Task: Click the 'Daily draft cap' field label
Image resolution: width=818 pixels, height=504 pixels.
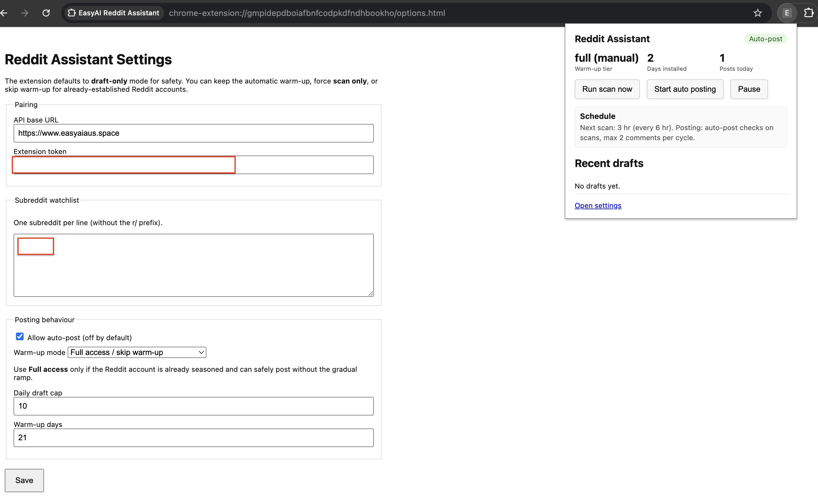Action: pos(38,393)
